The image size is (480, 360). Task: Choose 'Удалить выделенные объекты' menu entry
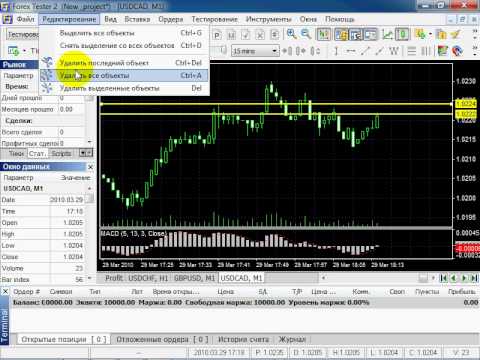pos(125,88)
